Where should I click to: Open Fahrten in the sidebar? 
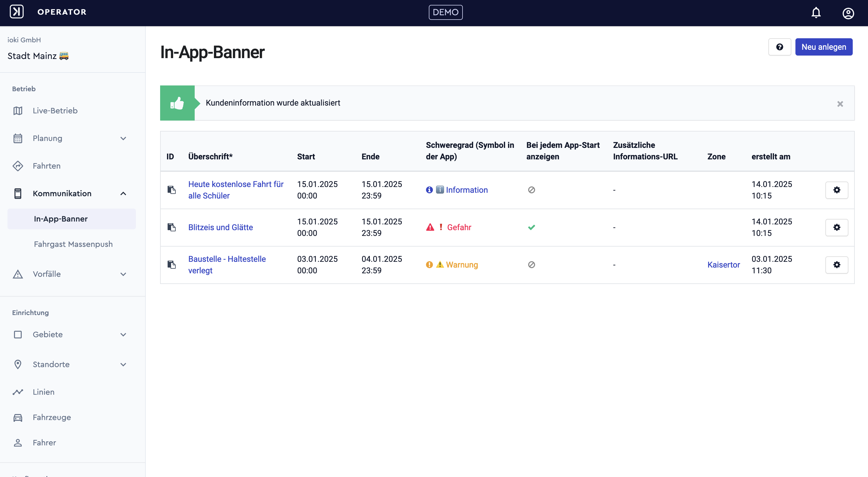pyautogui.click(x=46, y=166)
